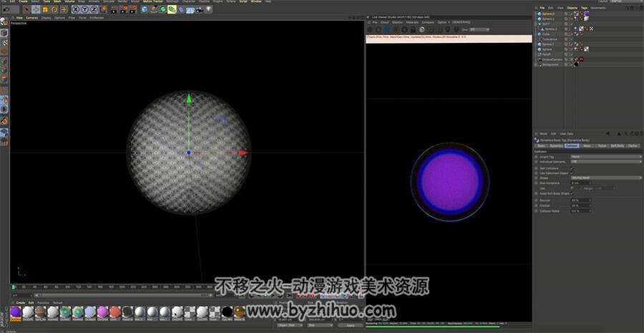Click the green generator icon

(x=162, y=9)
